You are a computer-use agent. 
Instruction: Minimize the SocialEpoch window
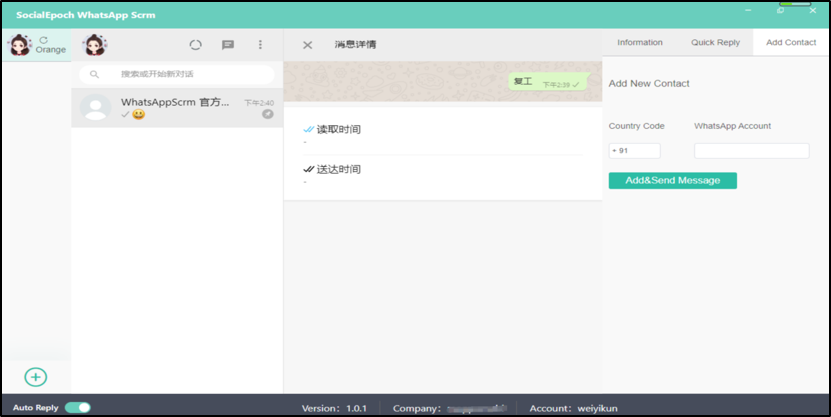pyautogui.click(x=748, y=10)
